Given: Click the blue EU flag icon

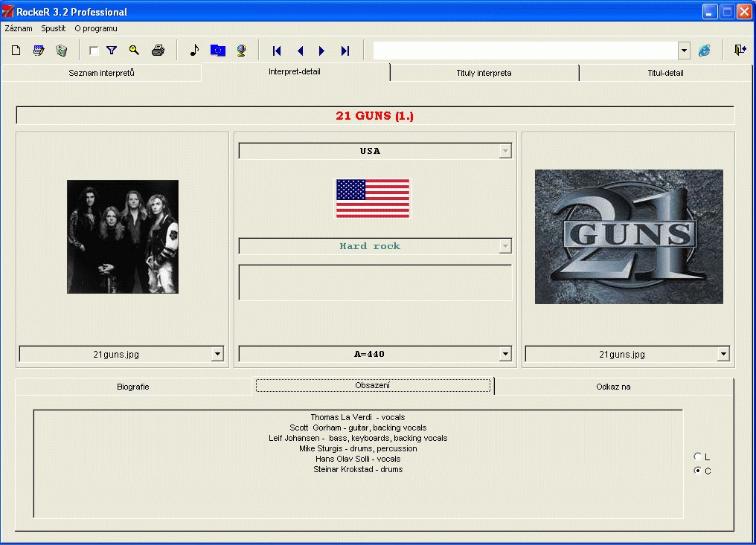Looking at the screenshot, I should (x=218, y=50).
